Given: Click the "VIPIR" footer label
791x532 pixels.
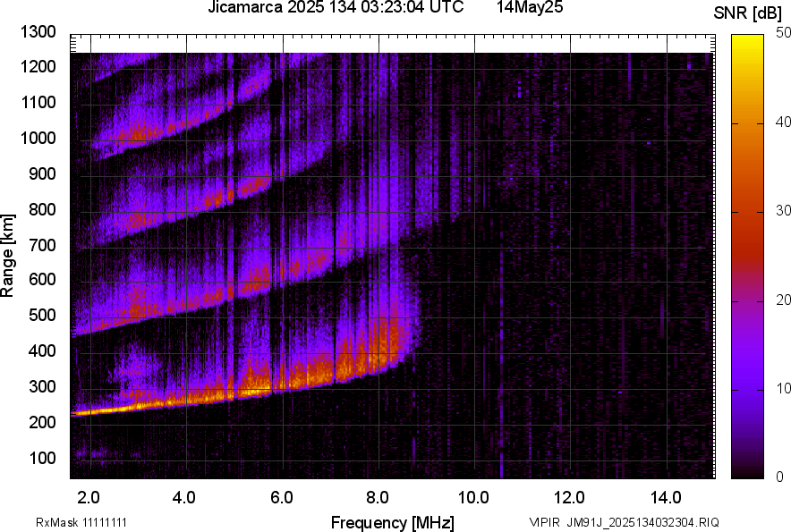Looking at the screenshot, I should coord(544,522).
